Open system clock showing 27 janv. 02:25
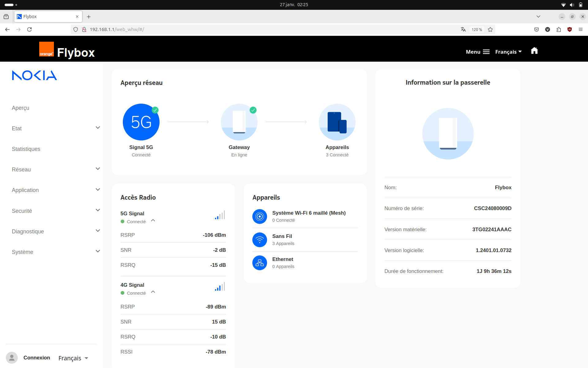588x368 pixels. point(294,5)
